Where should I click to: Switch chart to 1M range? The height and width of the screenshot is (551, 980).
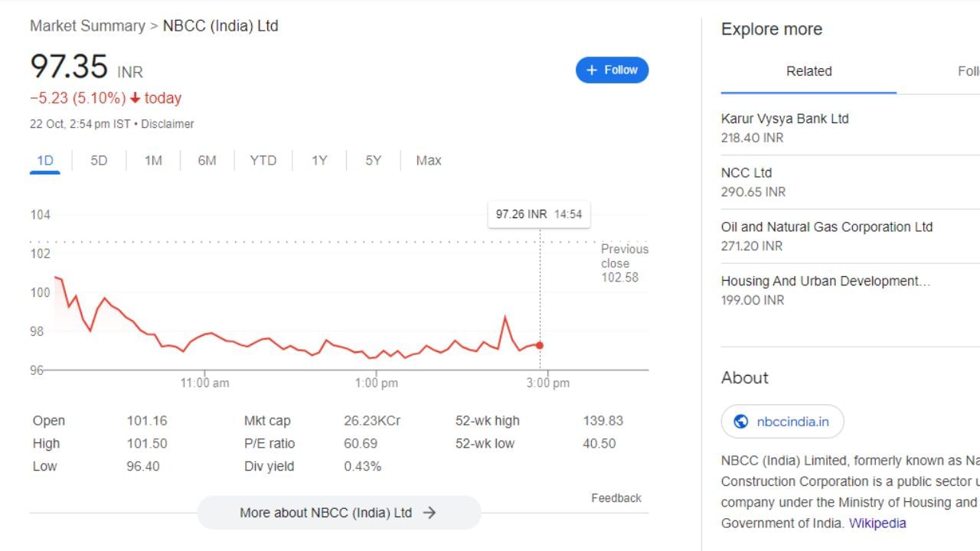pyautogui.click(x=153, y=161)
